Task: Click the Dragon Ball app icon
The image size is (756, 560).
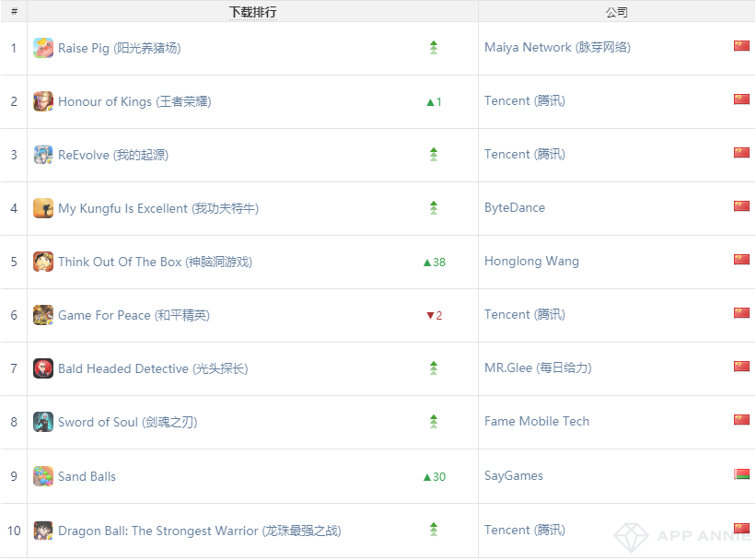Action: click(x=43, y=531)
